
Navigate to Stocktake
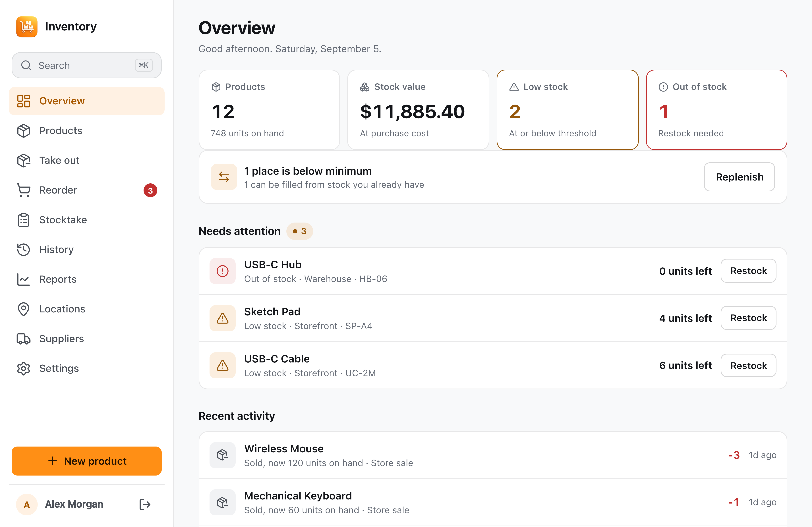pyautogui.click(x=87, y=220)
